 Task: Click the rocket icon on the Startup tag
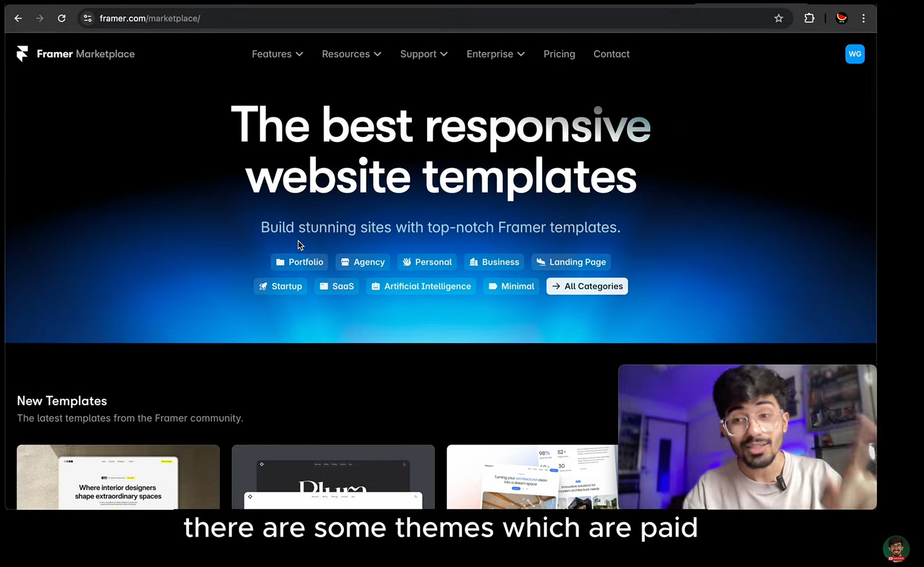pyautogui.click(x=263, y=287)
